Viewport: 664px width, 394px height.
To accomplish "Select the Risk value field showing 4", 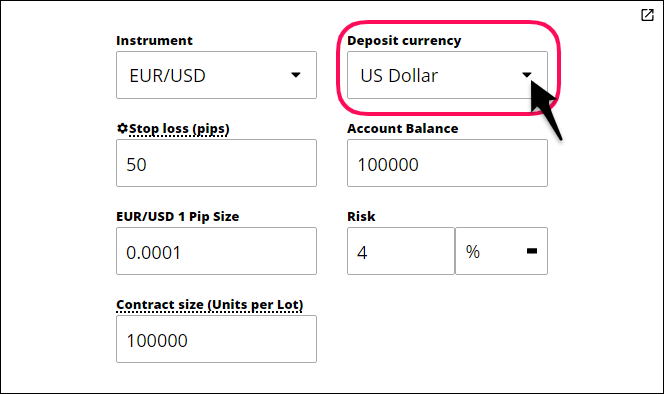I will click(401, 251).
